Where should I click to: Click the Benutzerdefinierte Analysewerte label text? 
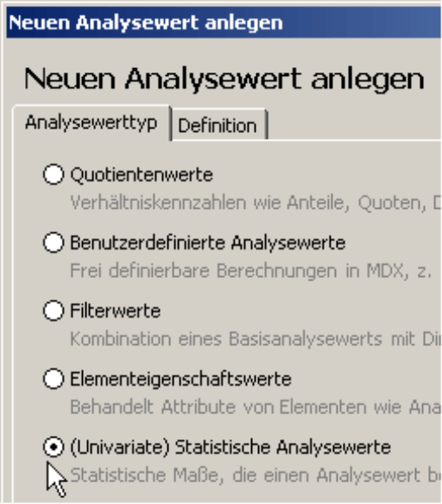[x=208, y=243]
